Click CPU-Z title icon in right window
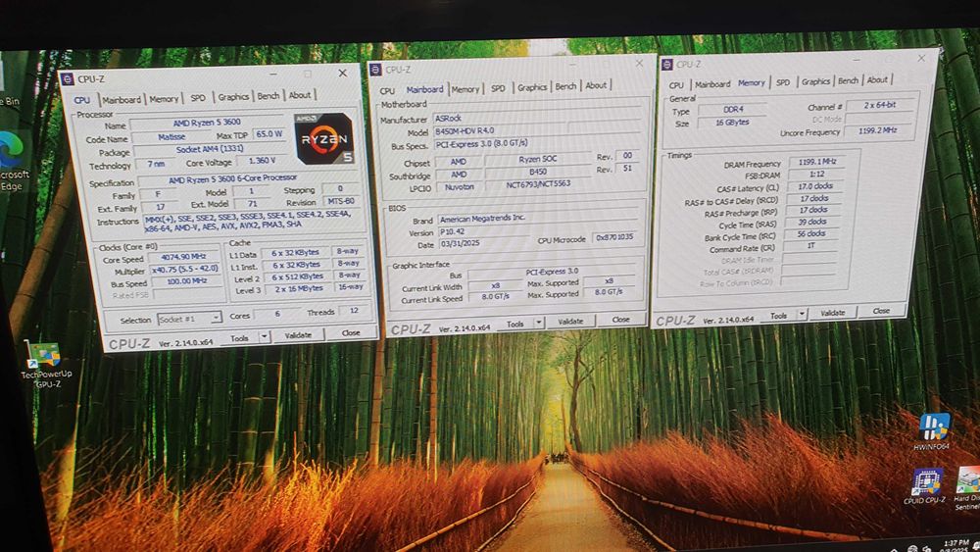980x552 pixels. (x=666, y=65)
